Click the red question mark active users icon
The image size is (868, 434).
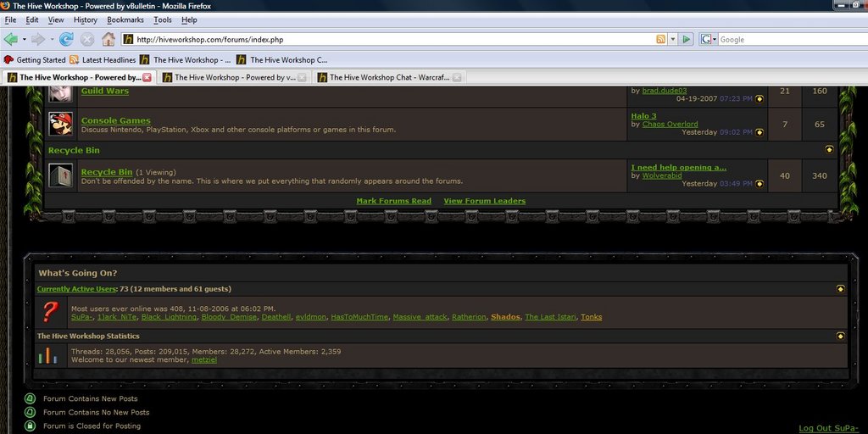pos(50,312)
